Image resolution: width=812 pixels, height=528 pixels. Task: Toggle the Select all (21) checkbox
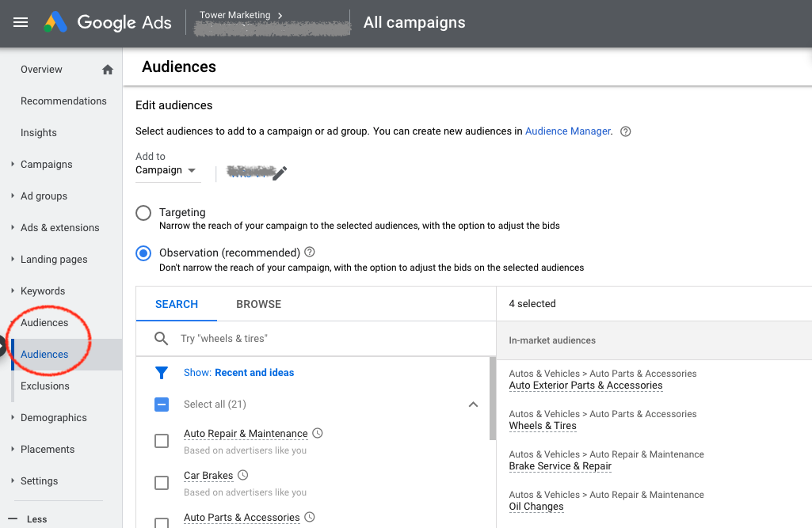point(162,405)
